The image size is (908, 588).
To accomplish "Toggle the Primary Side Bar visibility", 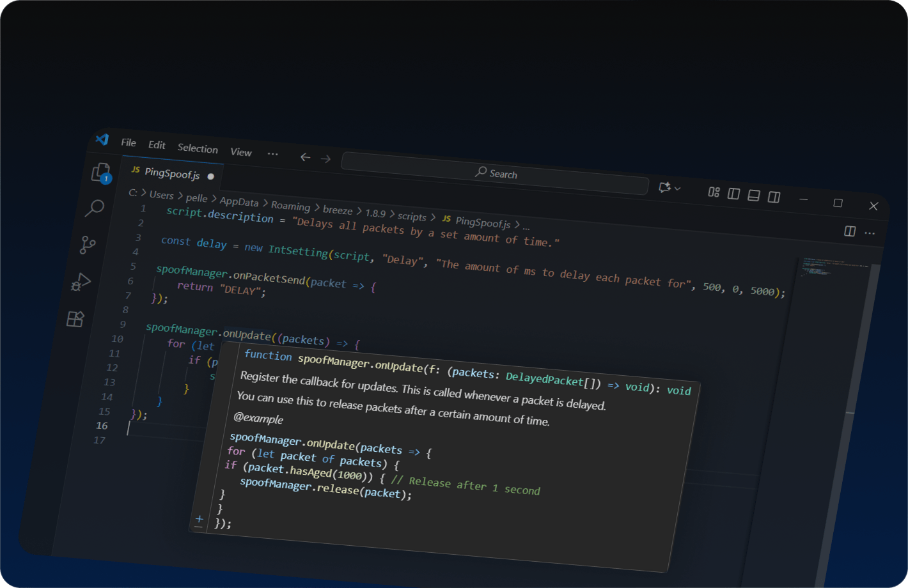I will [733, 194].
